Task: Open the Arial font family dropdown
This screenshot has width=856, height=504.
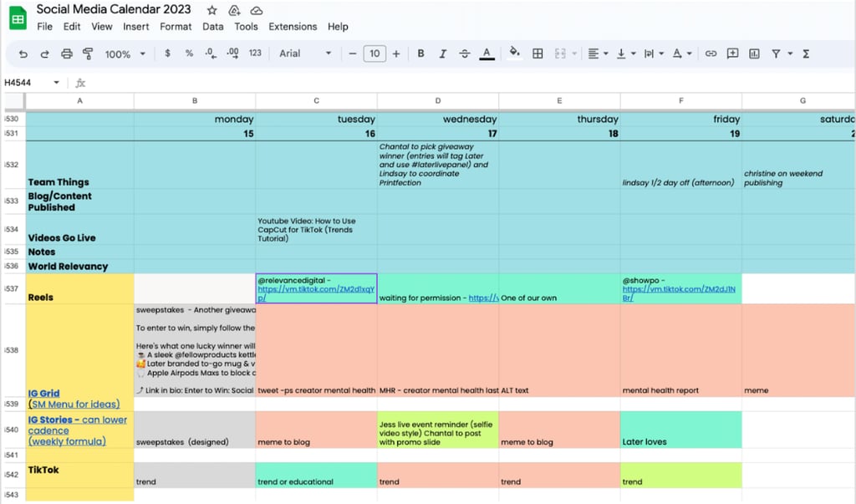Action: (305, 53)
